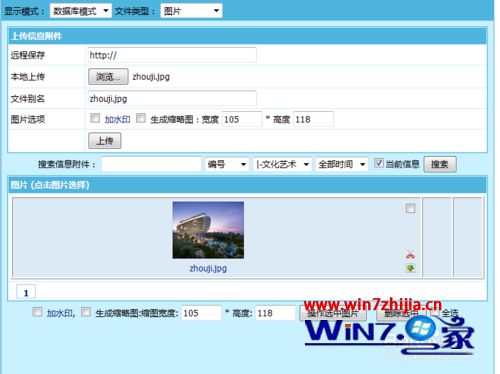Click the zhouji.jpg filename link under thumbnail
500x374 pixels.
(x=208, y=268)
